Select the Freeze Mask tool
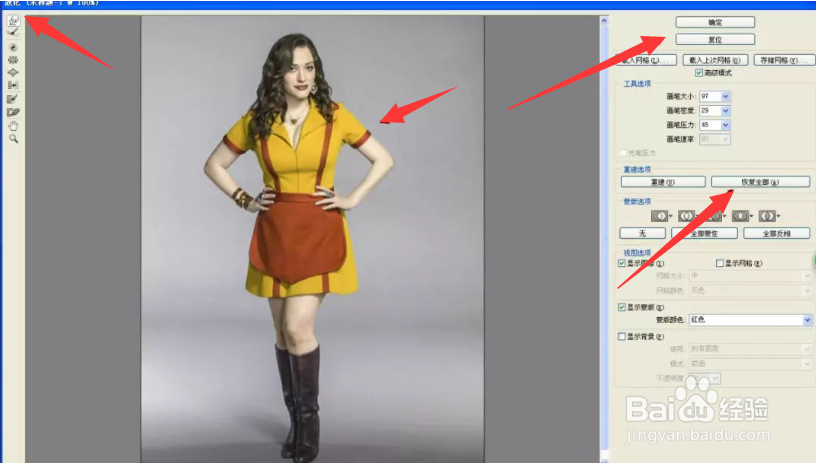Screen dimensions: 816x463 pyautogui.click(x=14, y=99)
